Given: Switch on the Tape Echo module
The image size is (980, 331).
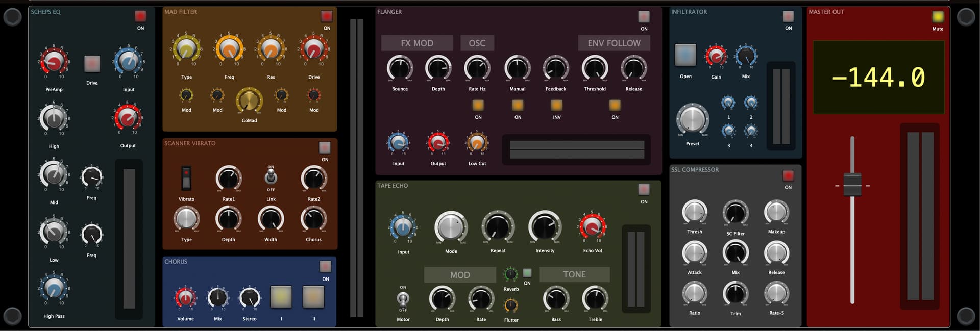Looking at the screenshot, I should tap(644, 190).
